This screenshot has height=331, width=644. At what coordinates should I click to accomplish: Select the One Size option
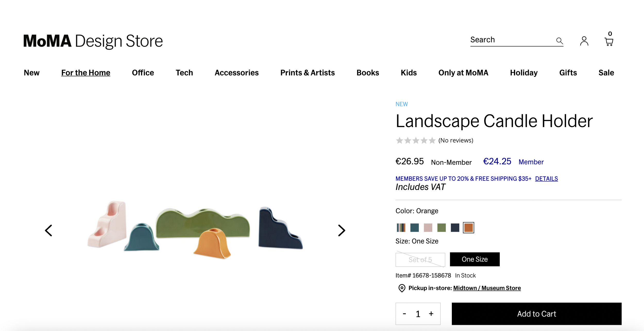(474, 259)
